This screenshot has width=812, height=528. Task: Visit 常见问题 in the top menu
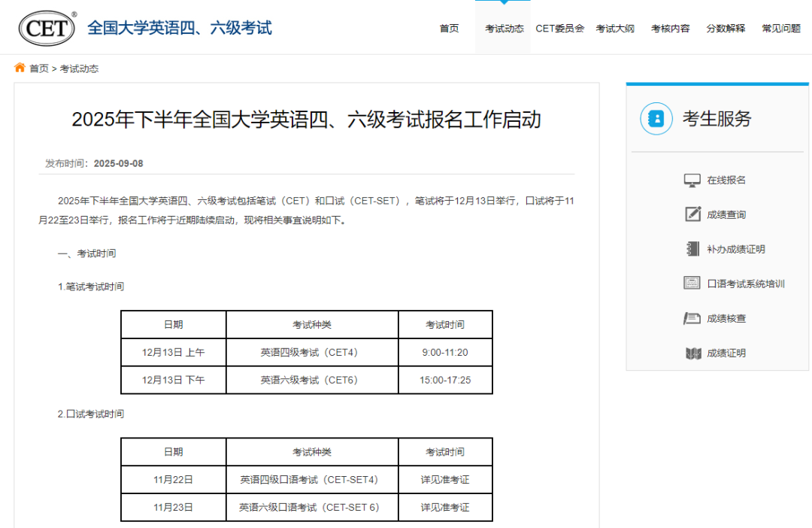[x=781, y=29]
